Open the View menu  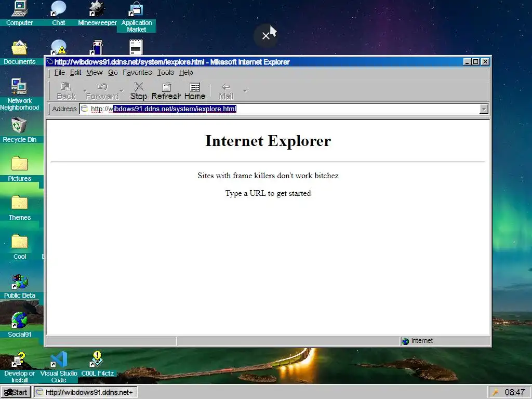click(x=95, y=72)
